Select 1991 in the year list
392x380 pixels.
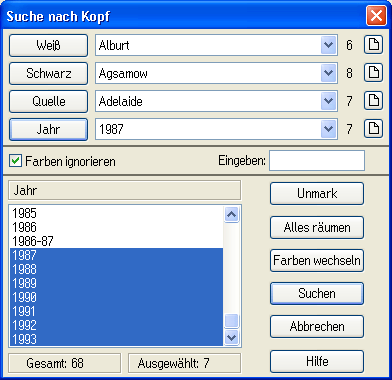point(116,311)
